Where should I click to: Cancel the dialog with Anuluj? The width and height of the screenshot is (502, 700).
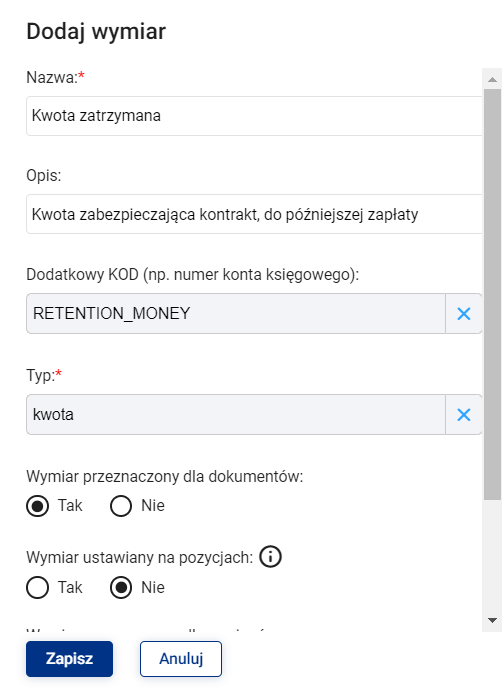(x=181, y=659)
